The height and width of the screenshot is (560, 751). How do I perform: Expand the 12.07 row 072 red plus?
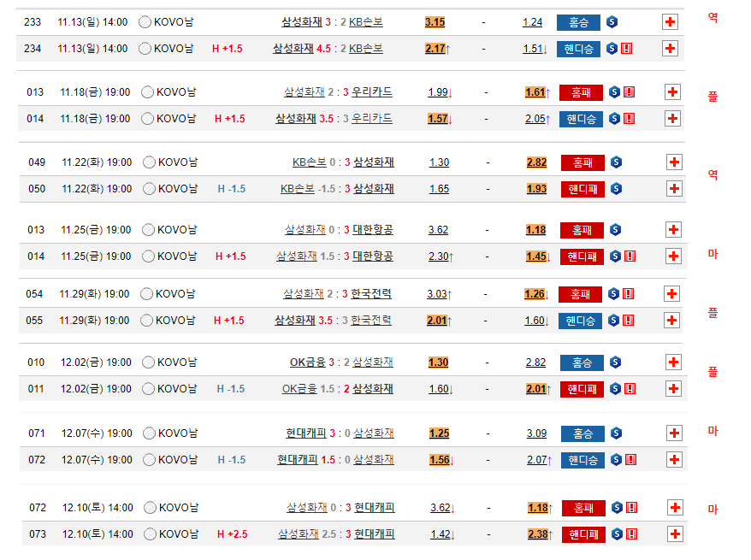672,460
